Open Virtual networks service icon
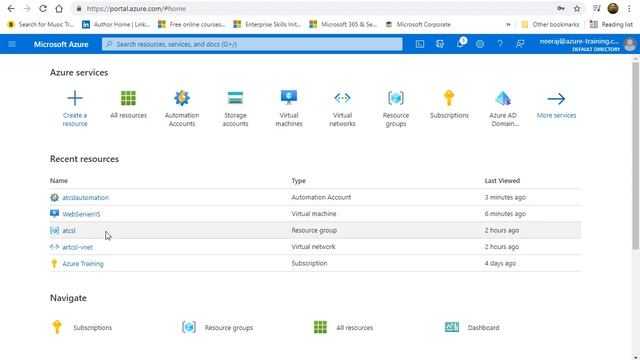640x360 pixels. [x=342, y=98]
